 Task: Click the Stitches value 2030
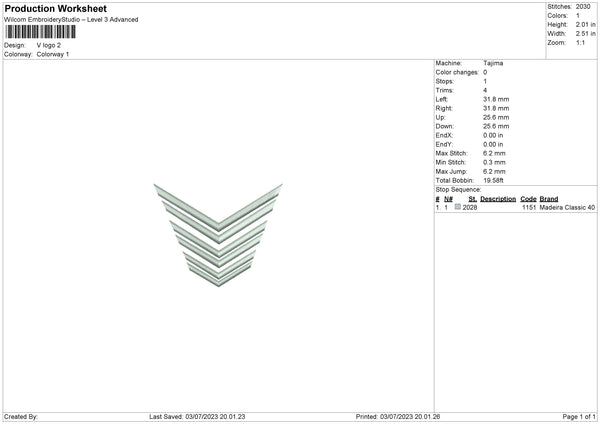583,7
